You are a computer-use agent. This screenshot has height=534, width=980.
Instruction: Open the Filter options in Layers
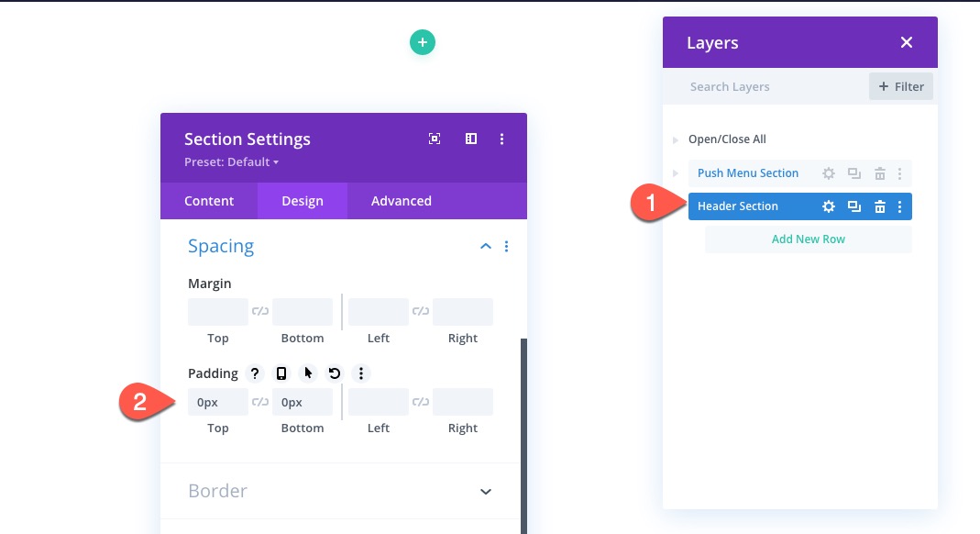click(900, 86)
